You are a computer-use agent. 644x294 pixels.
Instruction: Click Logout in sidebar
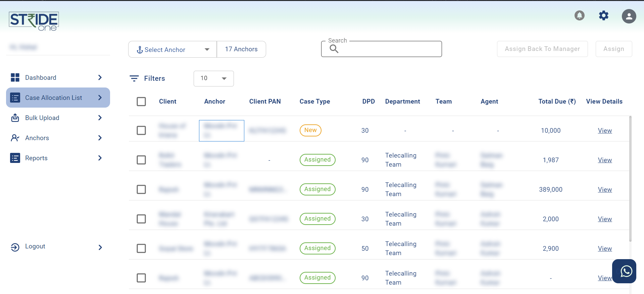click(58, 247)
